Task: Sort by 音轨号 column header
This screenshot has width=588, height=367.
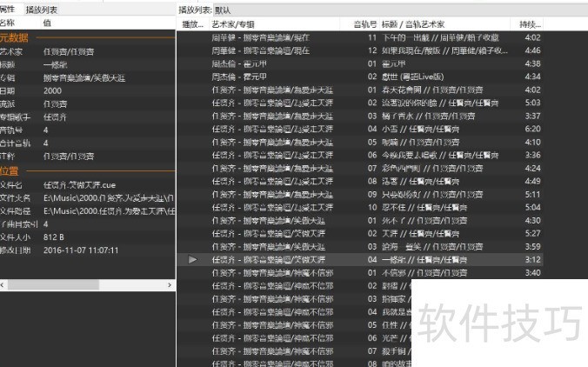Action: 365,23
